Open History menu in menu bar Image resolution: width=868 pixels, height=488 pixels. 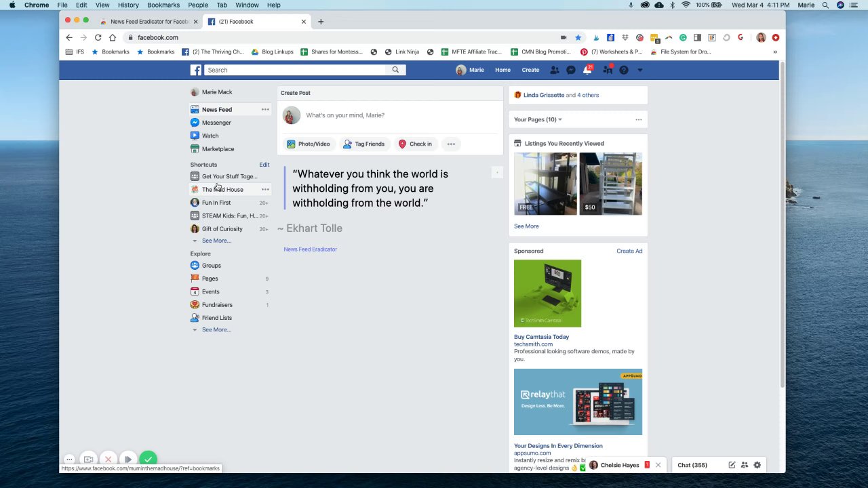tap(128, 5)
